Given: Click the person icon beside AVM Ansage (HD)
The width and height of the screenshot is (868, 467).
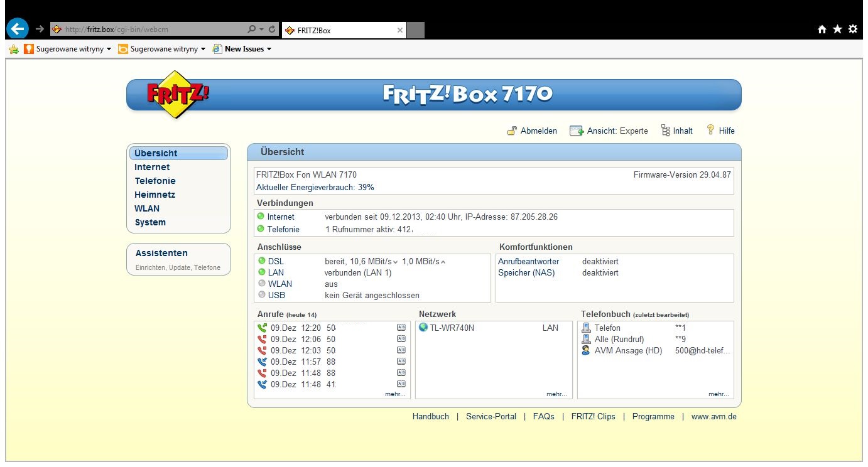Looking at the screenshot, I should (x=586, y=350).
